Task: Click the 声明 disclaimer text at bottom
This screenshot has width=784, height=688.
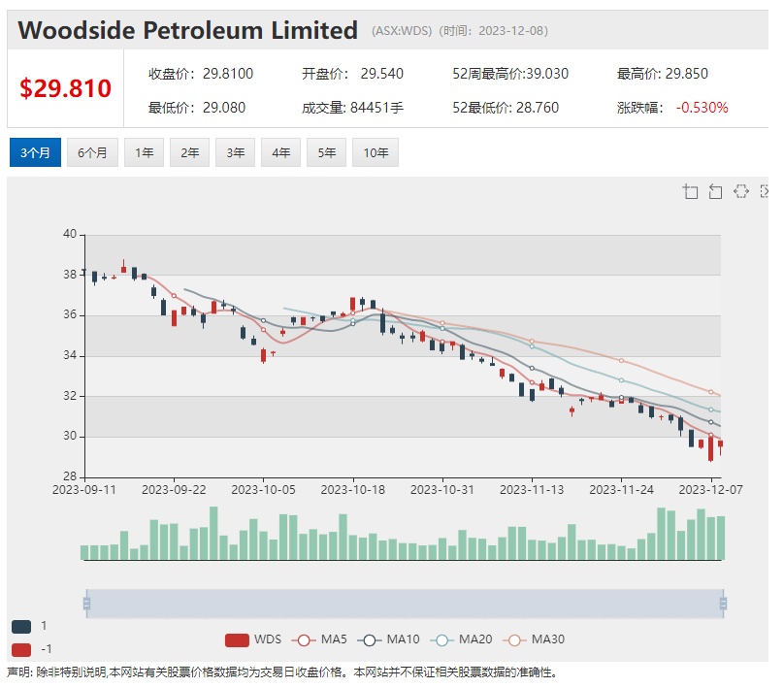Action: point(282,672)
